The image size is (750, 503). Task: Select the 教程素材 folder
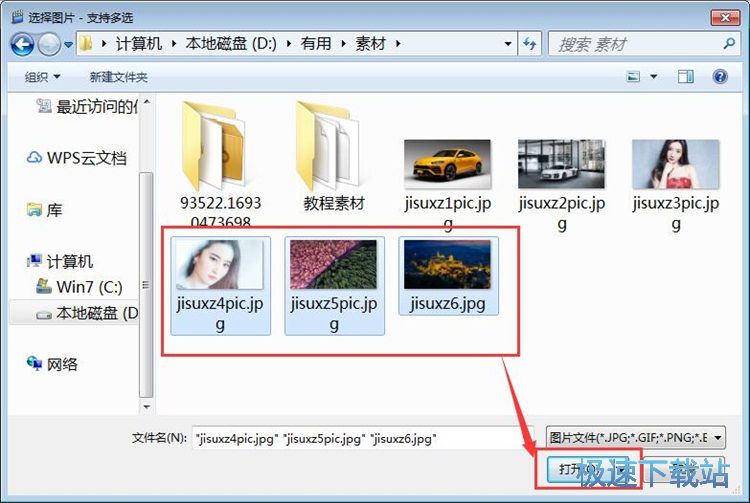pyautogui.click(x=333, y=158)
